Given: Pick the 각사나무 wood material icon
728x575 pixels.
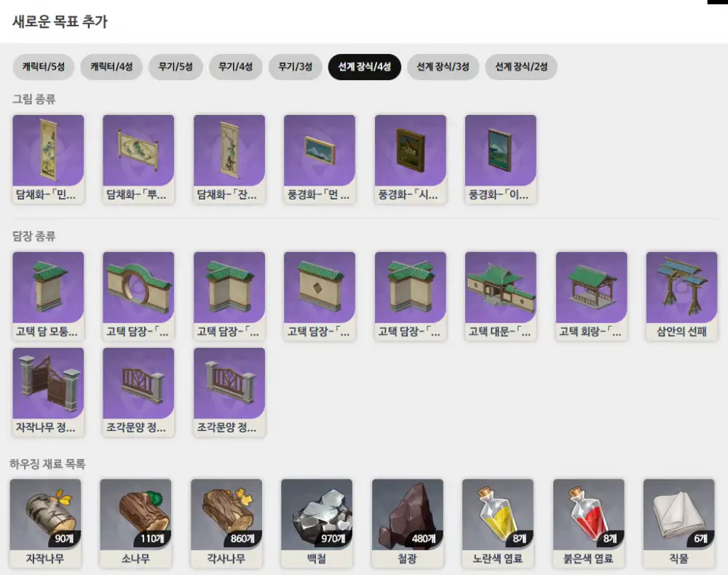Looking at the screenshot, I should (x=226, y=523).
